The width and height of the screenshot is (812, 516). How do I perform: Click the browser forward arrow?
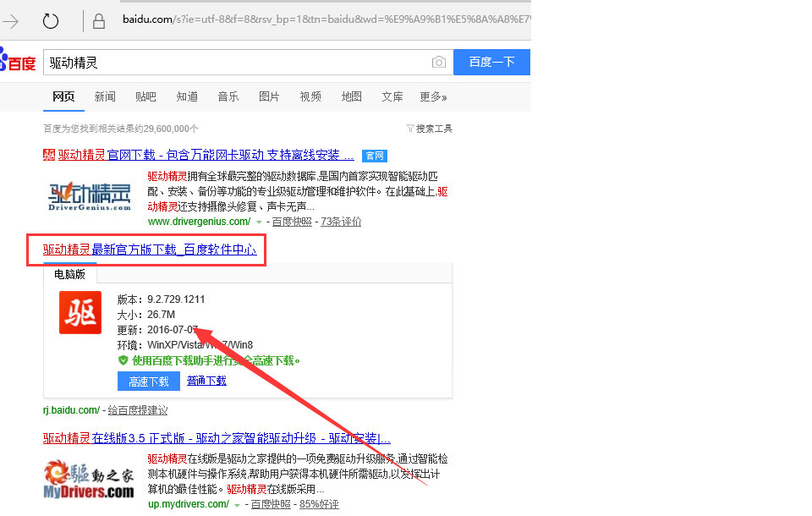coord(10,21)
